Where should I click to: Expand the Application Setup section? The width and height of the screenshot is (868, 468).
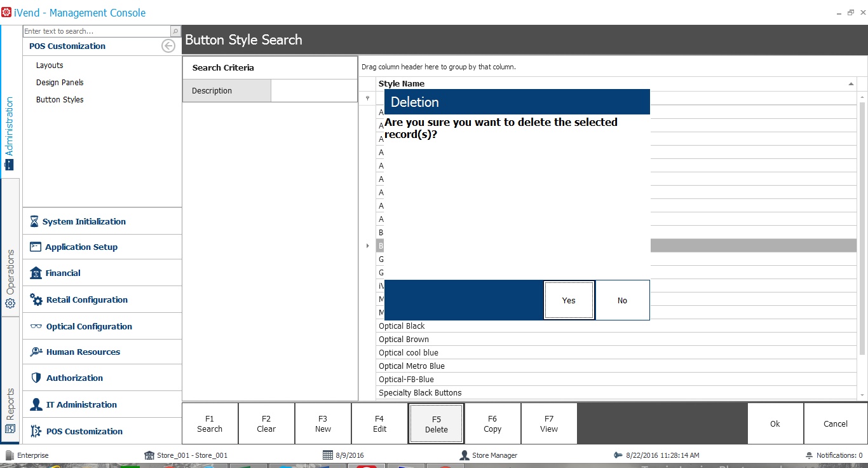click(x=81, y=247)
